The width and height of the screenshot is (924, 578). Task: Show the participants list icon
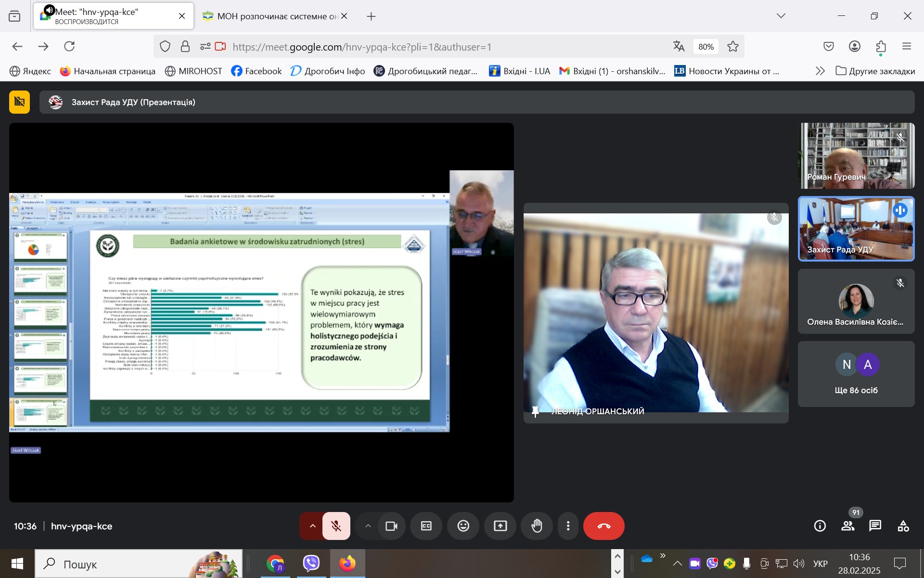(x=847, y=526)
